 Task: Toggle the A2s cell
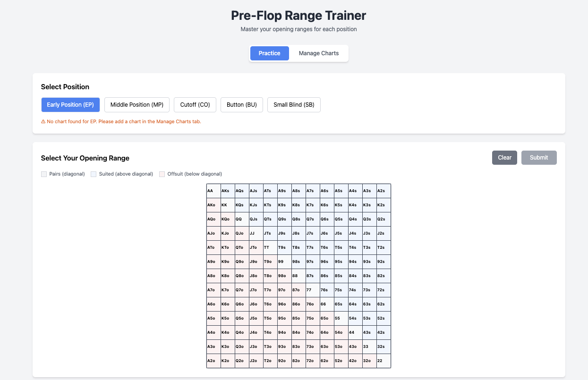(384, 191)
